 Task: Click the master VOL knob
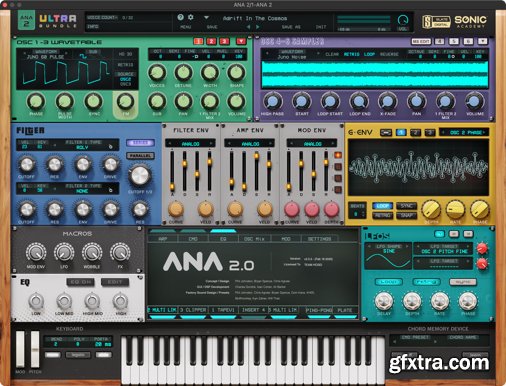(x=403, y=20)
